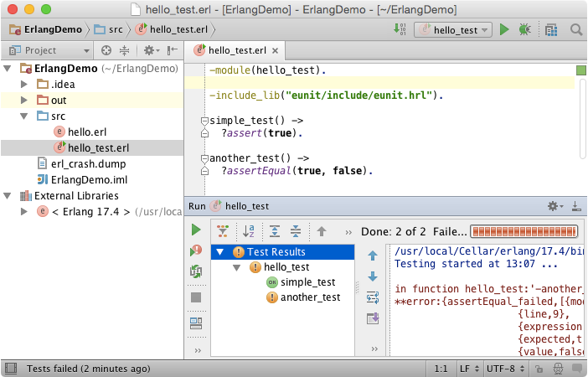Image resolution: width=588 pixels, height=377 pixels.
Task: Toggle soft-wrap in console output
Action: [373, 297]
